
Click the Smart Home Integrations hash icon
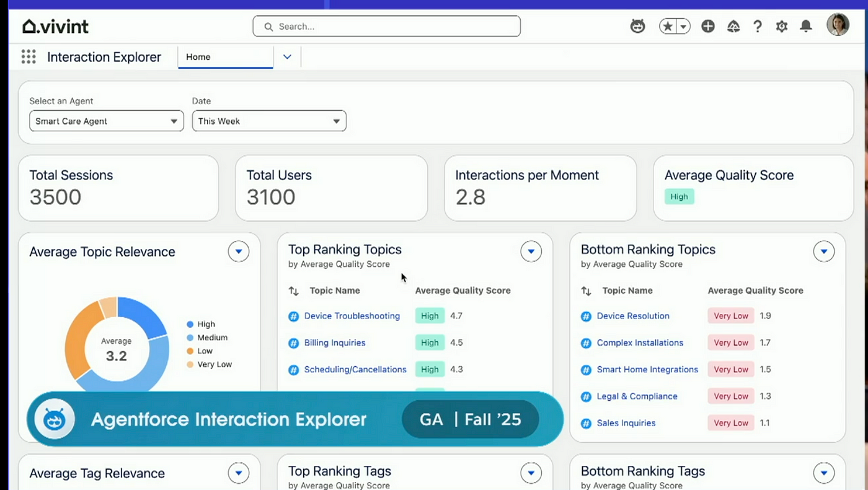(x=586, y=370)
